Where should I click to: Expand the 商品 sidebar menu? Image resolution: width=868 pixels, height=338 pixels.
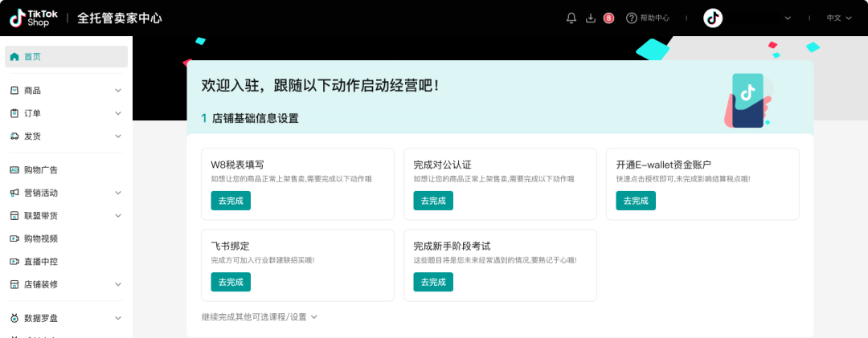tap(118, 91)
